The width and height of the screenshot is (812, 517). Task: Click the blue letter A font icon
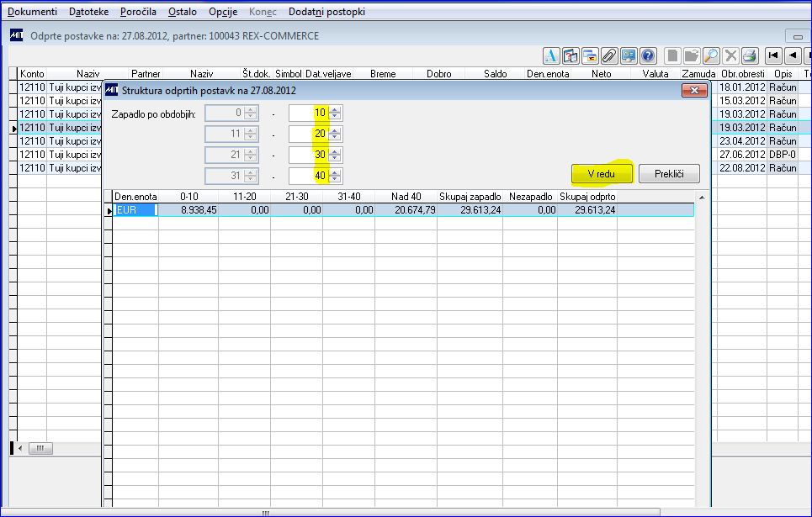click(x=551, y=55)
